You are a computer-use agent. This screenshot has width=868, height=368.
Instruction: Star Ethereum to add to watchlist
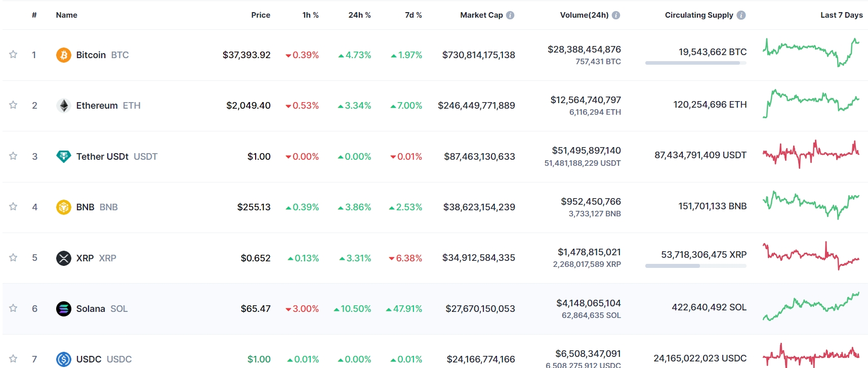coord(13,105)
